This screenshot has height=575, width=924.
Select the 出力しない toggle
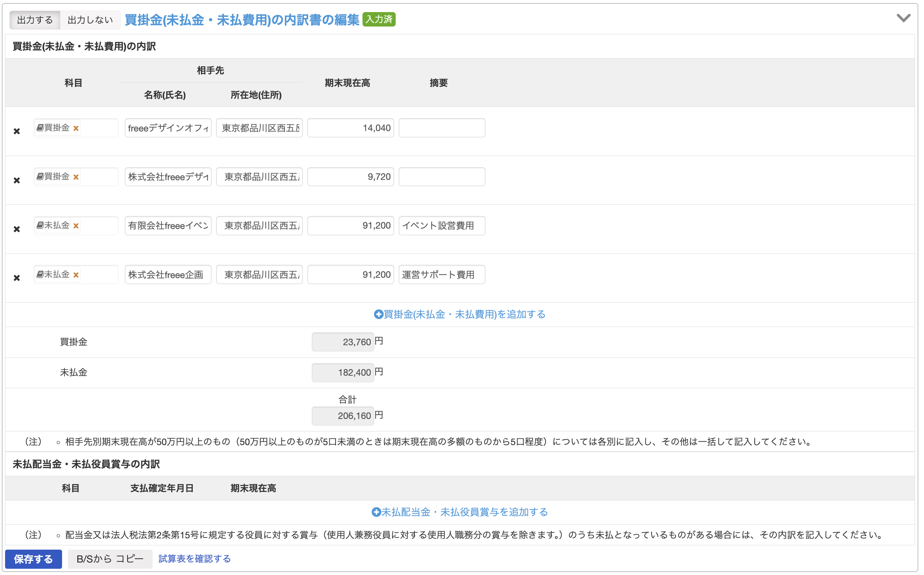90,20
